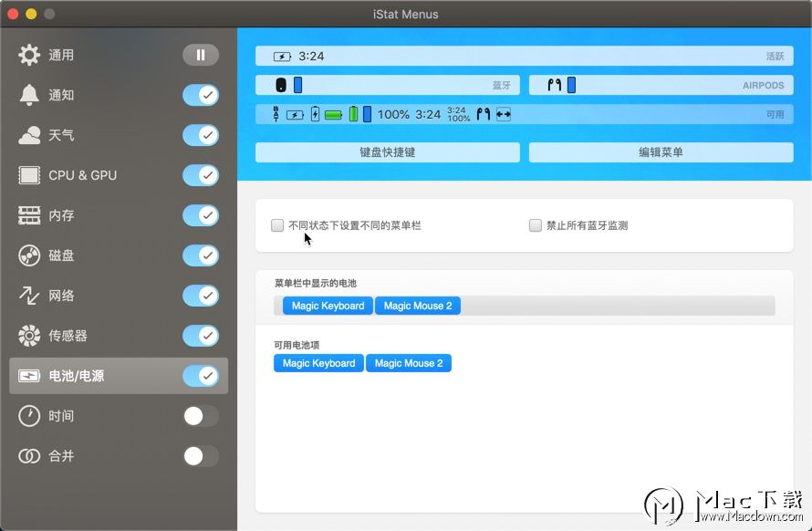Click the stacked 3:24 100% item in 可用 row
Screen dimensions: 812x531
coord(459,114)
